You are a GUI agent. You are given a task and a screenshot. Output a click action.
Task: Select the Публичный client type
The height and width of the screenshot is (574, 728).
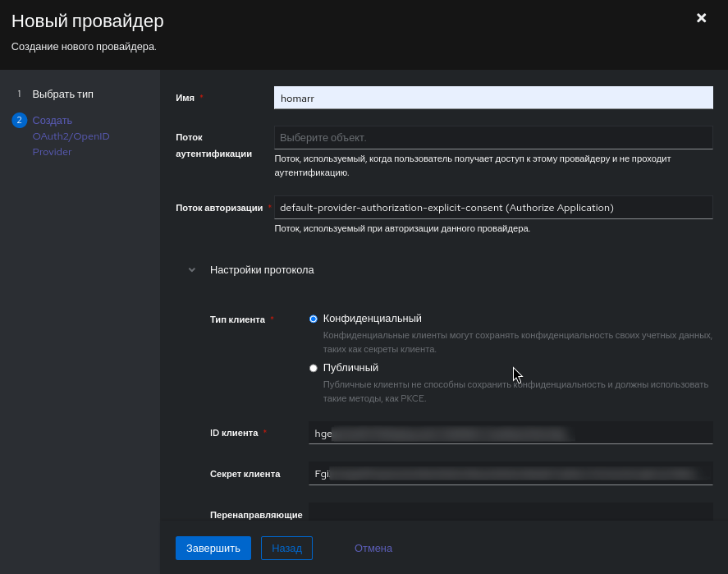[314, 368]
